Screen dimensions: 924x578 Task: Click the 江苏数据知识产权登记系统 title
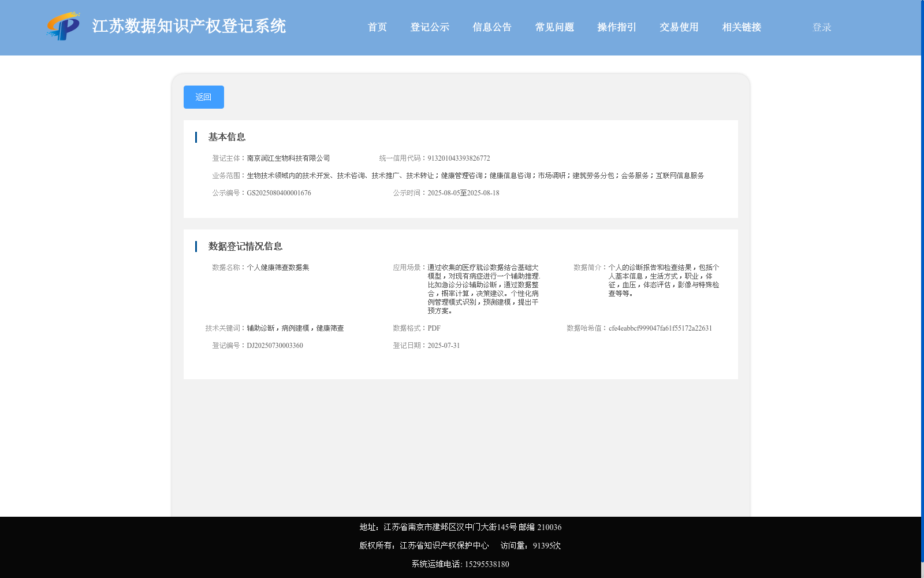point(189,26)
